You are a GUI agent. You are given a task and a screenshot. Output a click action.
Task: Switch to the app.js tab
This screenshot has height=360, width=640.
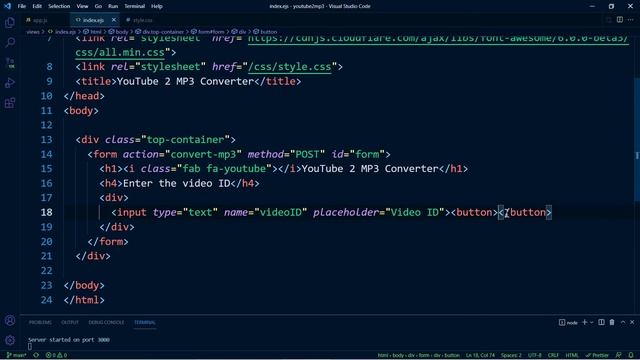tap(41, 20)
